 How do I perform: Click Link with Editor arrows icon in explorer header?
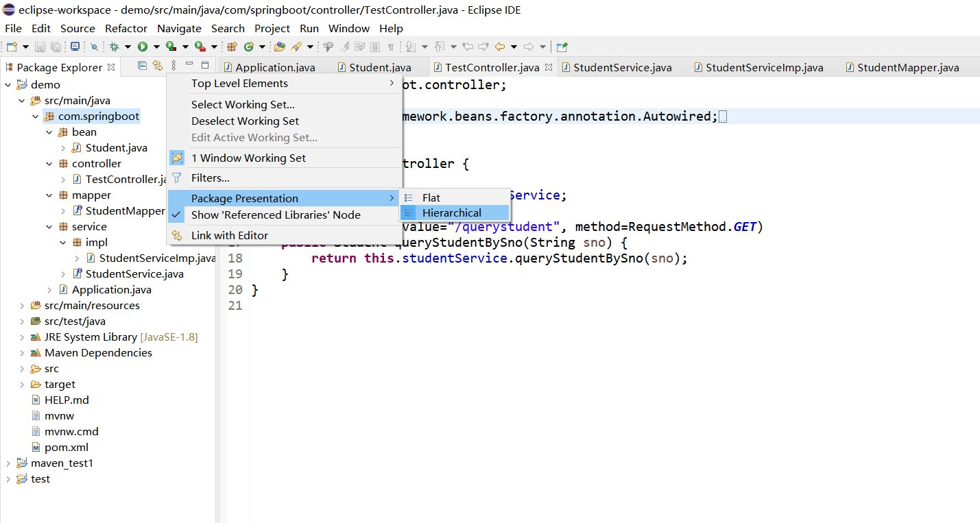coord(158,66)
